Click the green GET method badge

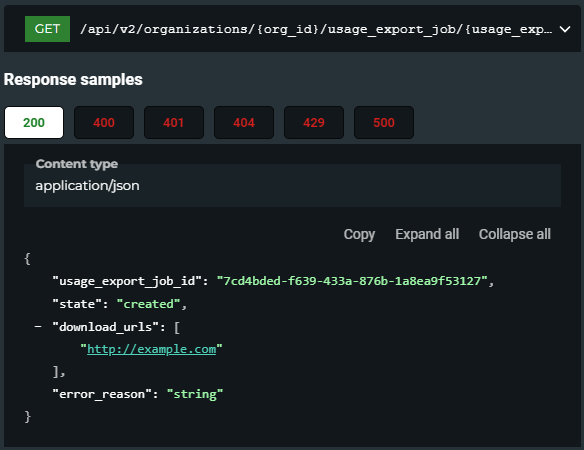pos(47,29)
